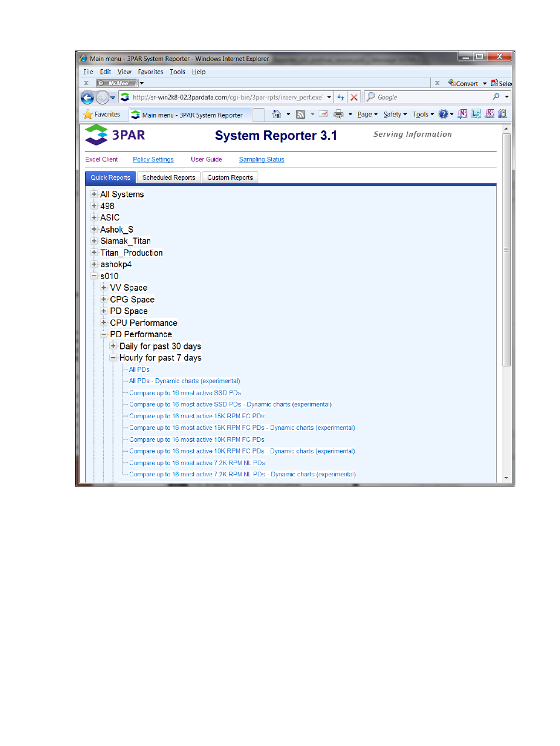Open the View menu
560x746 pixels.
(x=124, y=72)
